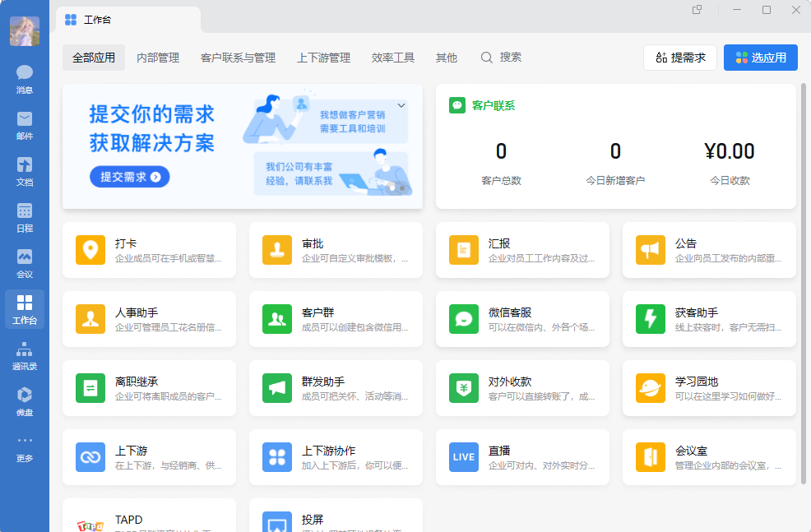
Task: Open the 群发助手 broadcast assistant
Action: [x=277, y=388]
